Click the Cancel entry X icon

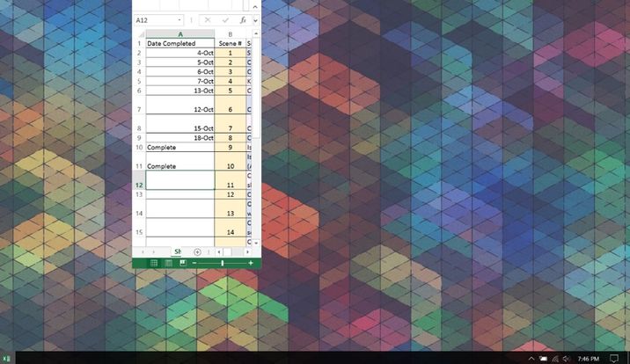[x=208, y=20]
